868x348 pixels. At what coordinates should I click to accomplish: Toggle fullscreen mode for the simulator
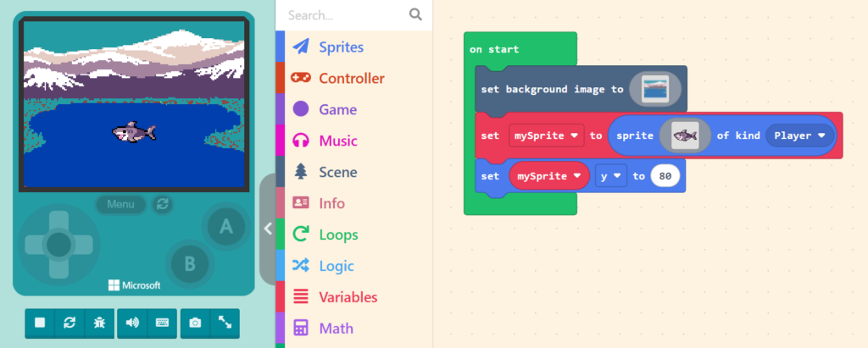[x=225, y=323]
